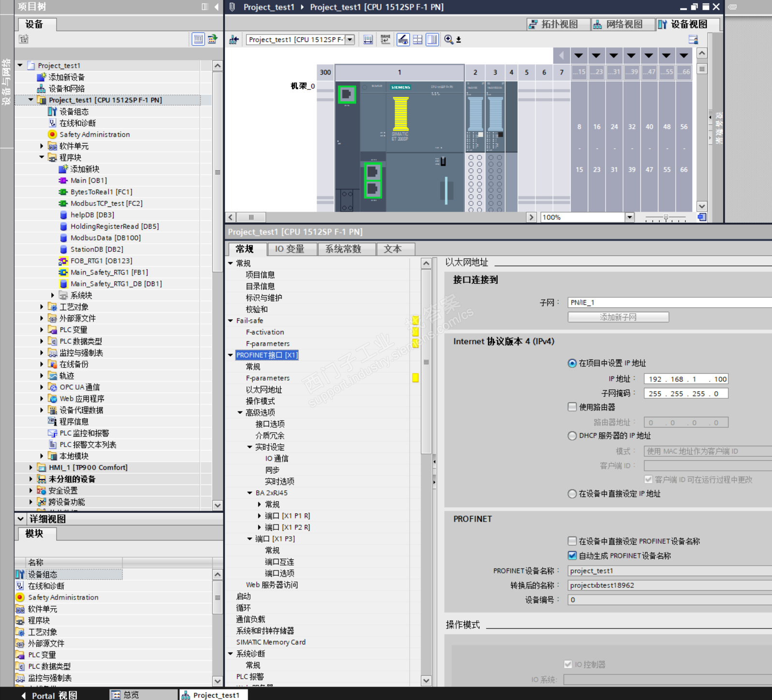Select 在项目中设置 IP 地址 radio button

pos(572,363)
